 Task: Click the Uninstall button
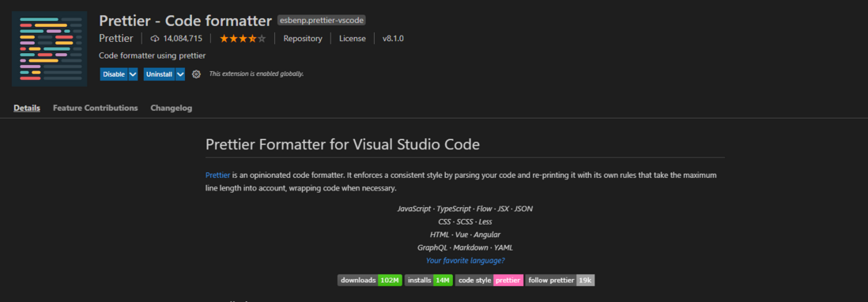tap(160, 74)
